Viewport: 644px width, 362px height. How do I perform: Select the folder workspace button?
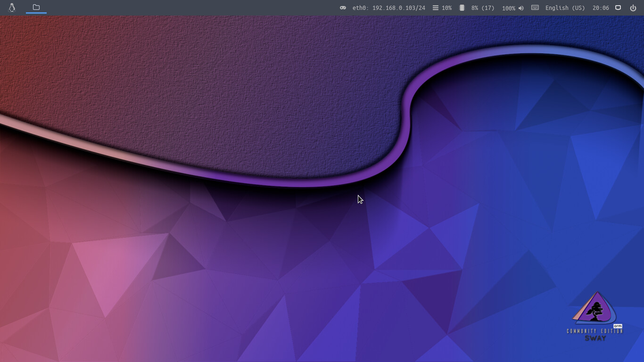tap(36, 8)
